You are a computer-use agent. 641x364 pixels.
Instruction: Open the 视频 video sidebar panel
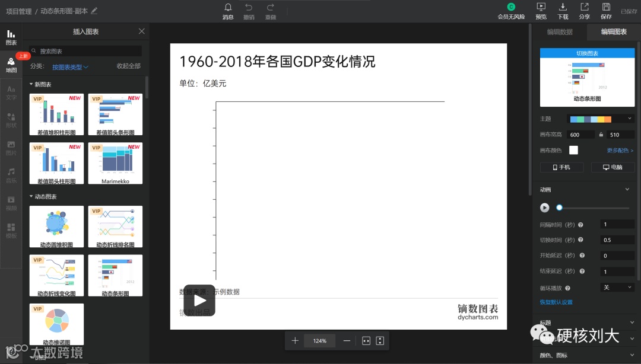click(11, 203)
